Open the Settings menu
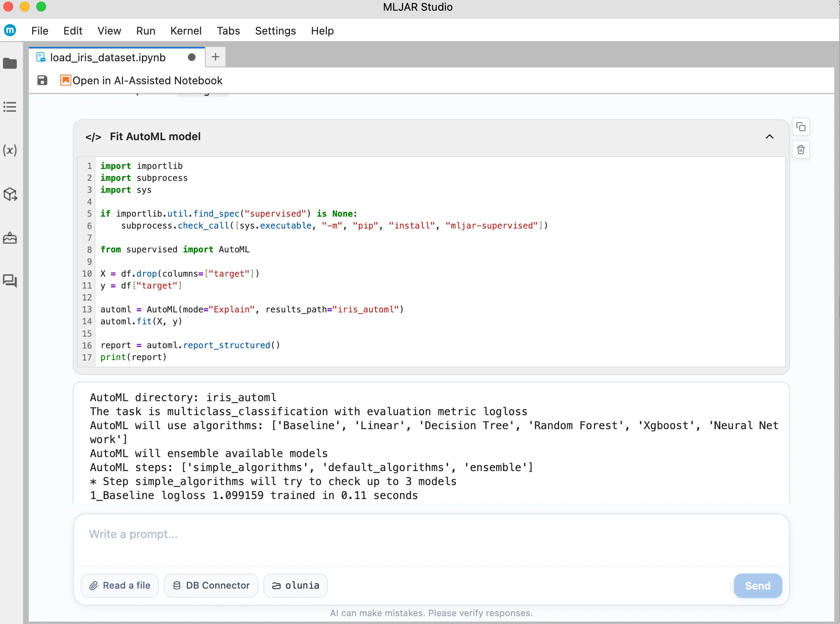 (275, 31)
